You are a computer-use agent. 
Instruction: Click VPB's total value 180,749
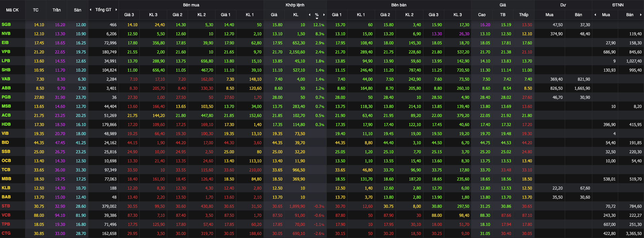click(x=109, y=52)
